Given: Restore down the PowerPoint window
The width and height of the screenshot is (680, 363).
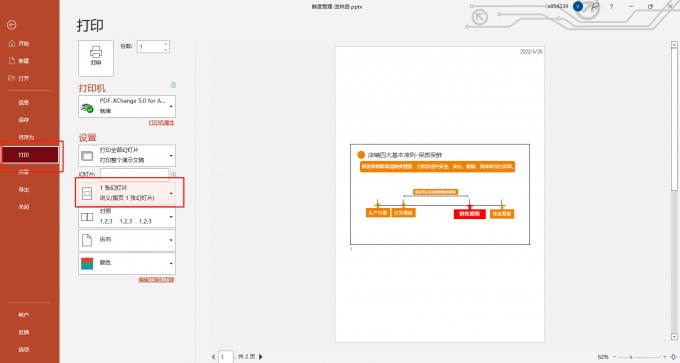Looking at the screenshot, I should tap(650, 7).
